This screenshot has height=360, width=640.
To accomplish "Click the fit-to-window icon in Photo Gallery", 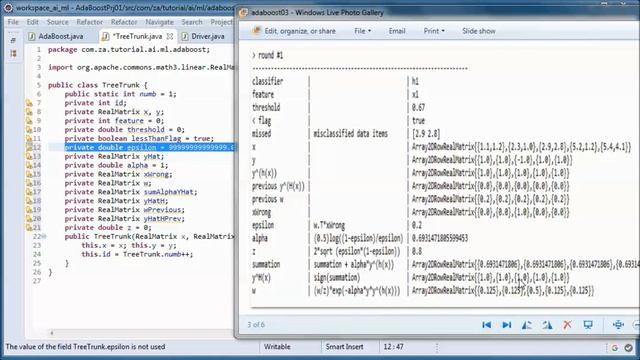I will [618, 324].
